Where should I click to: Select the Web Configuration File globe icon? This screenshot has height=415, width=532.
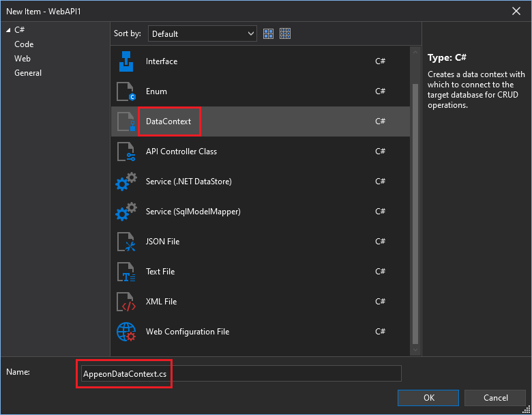[126, 332]
